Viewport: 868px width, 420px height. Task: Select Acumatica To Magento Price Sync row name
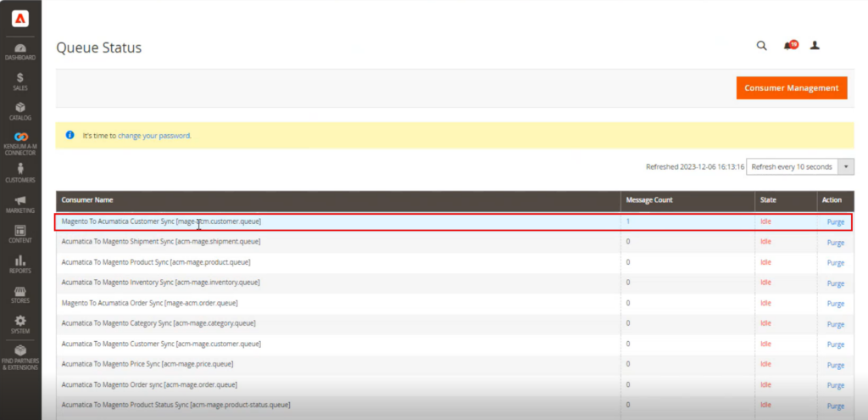[x=147, y=364]
